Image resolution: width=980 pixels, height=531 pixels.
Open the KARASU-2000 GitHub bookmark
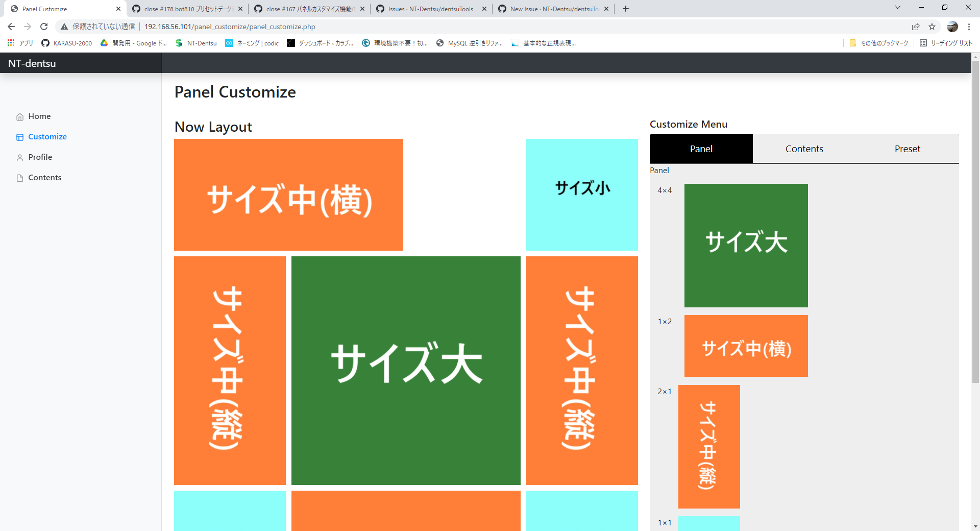click(x=66, y=43)
